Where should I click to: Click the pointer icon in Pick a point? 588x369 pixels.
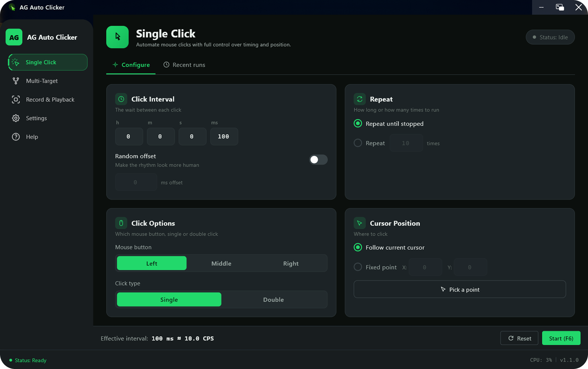click(x=443, y=289)
